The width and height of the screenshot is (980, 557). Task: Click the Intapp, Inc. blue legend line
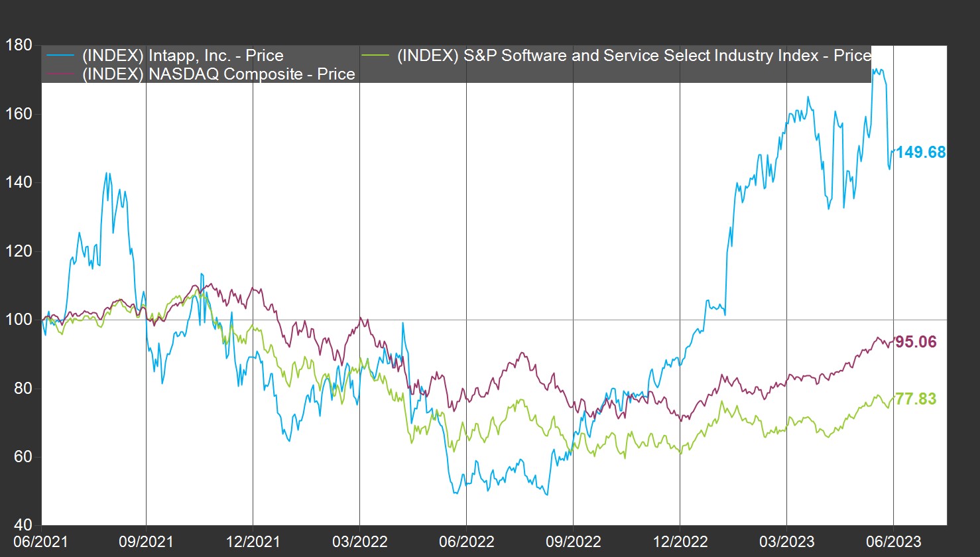coord(60,55)
